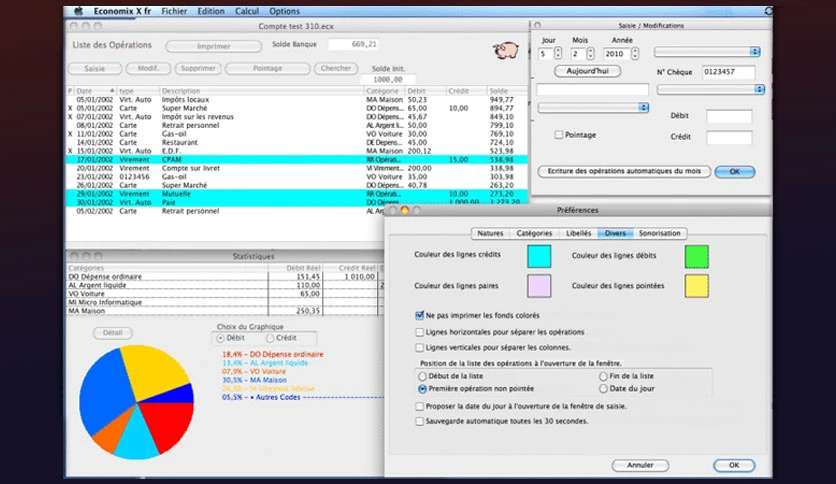Pick the credit lines cyan color swatch

538,256
